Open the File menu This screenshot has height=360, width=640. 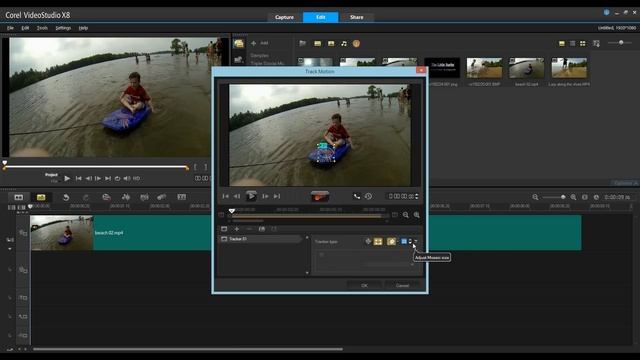point(10,28)
